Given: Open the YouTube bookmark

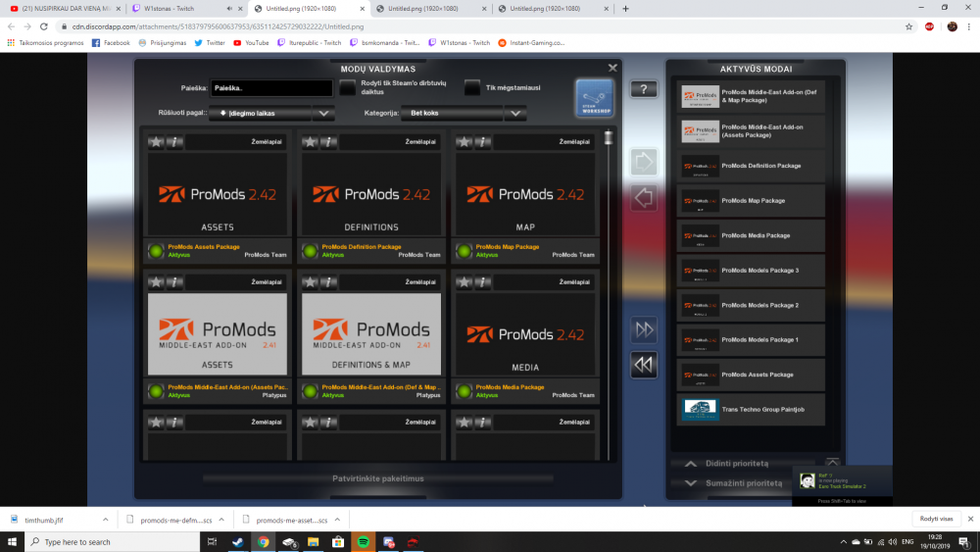Looking at the screenshot, I should tap(251, 43).
